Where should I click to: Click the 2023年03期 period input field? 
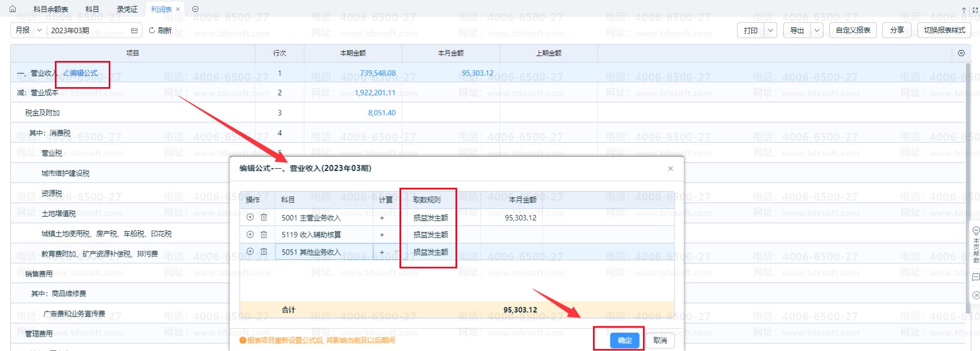[x=87, y=30]
